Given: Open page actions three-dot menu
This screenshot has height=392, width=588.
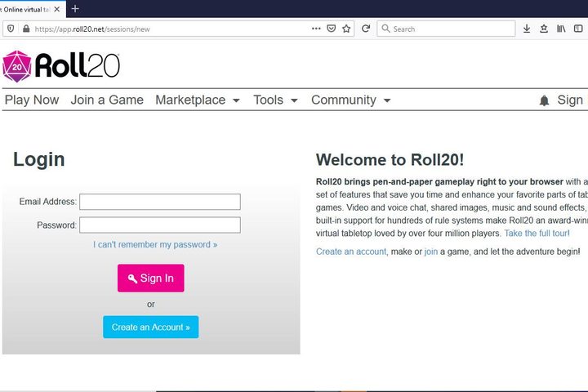Looking at the screenshot, I should 316,29.
